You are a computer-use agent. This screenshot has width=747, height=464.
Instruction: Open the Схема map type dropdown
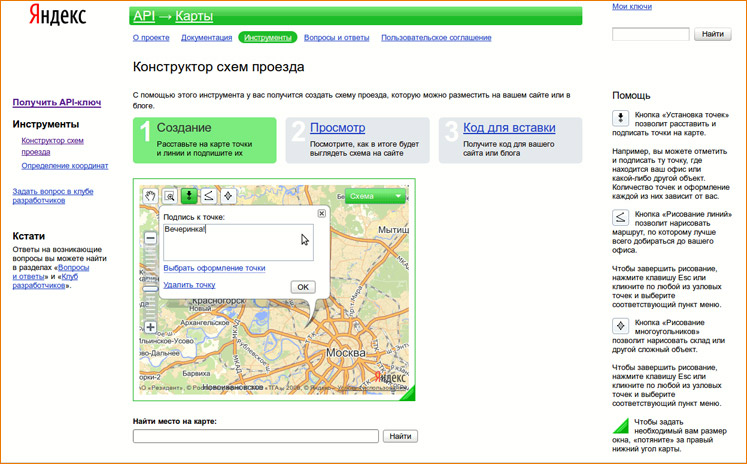[x=375, y=196]
